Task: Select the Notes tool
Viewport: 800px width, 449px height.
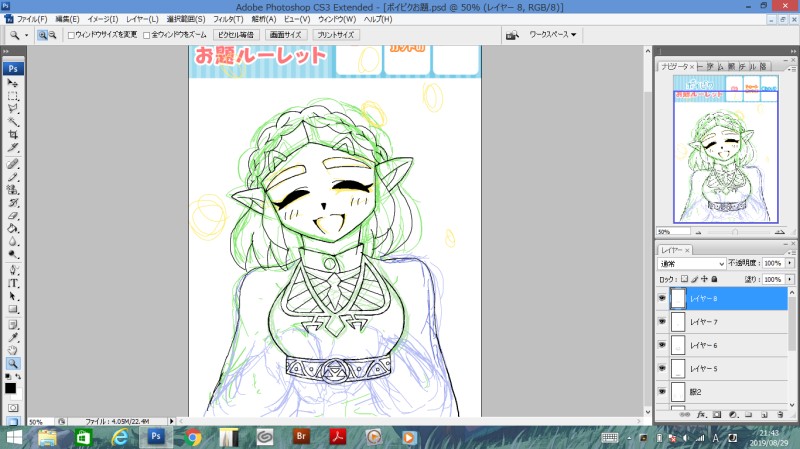Action: click(x=13, y=325)
